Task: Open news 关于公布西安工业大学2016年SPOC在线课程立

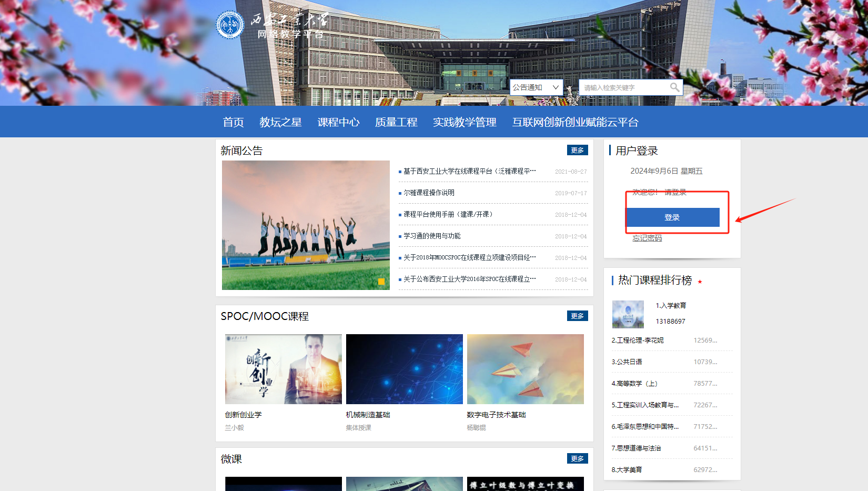Action: [x=470, y=279]
